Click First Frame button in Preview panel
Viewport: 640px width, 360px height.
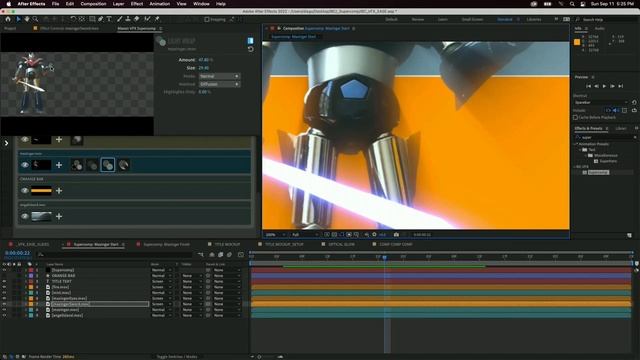(x=588, y=86)
